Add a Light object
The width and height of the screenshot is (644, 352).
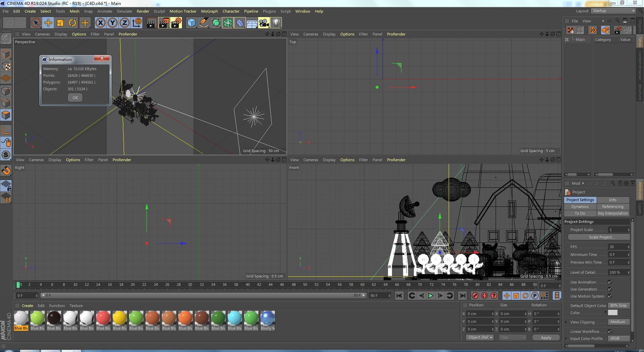(276, 23)
